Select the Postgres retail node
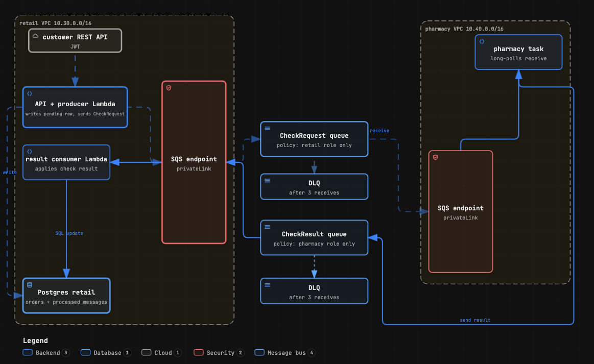Image resolution: width=594 pixels, height=364 pixels. pyautogui.click(x=66, y=296)
